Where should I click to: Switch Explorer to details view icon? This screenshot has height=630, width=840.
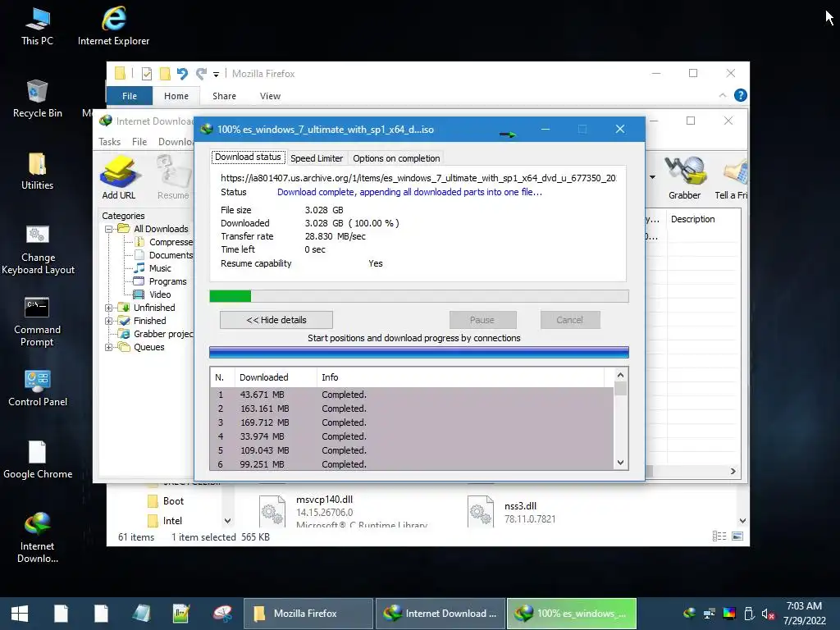click(719, 536)
